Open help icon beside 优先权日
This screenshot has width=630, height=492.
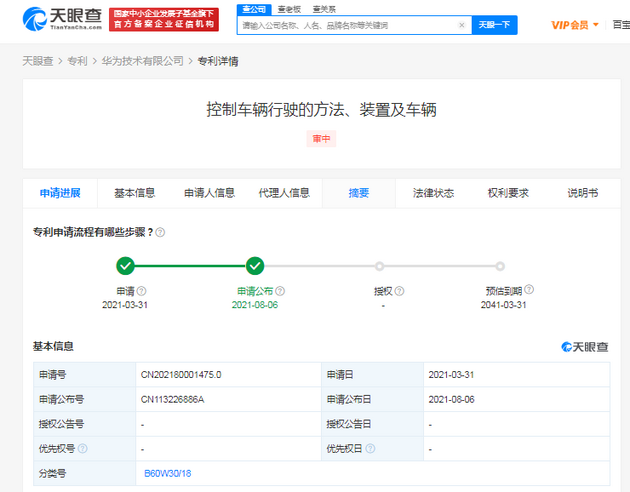click(370, 448)
